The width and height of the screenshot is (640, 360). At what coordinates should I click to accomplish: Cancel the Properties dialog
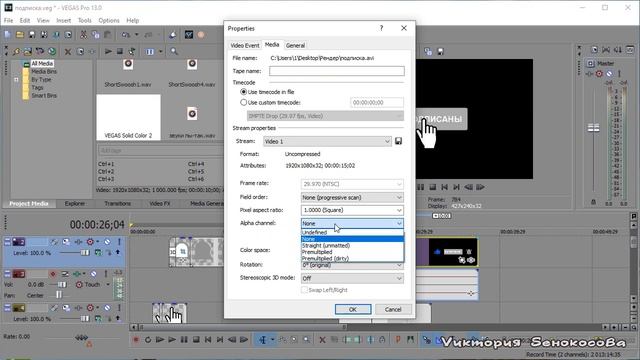pyautogui.click(x=393, y=309)
